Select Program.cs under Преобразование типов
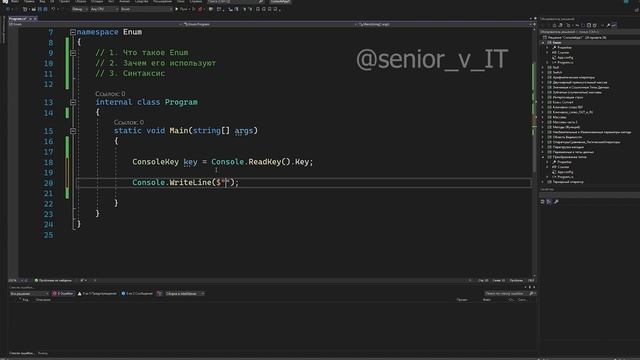The height and width of the screenshot is (360, 640). point(565,177)
